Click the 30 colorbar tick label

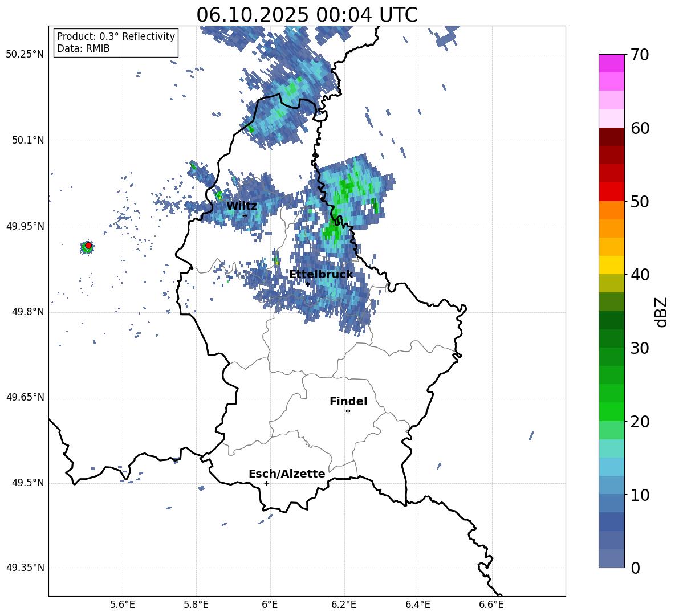640,348
